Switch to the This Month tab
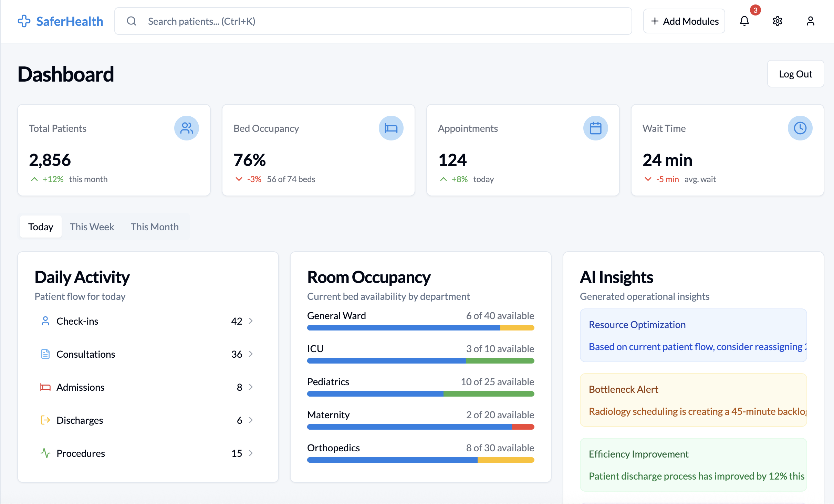 tap(155, 227)
